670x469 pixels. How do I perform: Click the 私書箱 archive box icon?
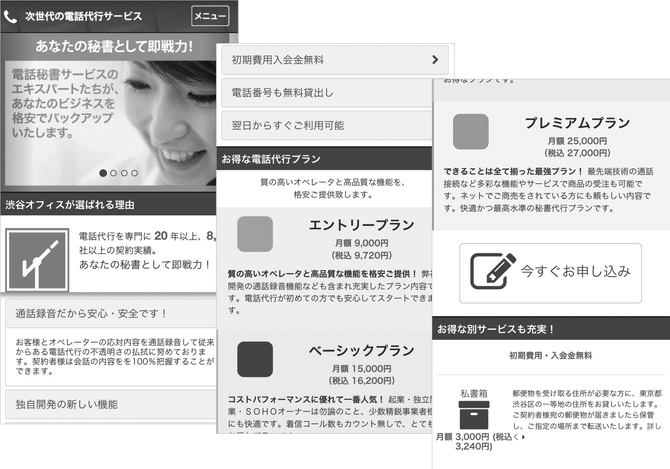click(x=471, y=416)
